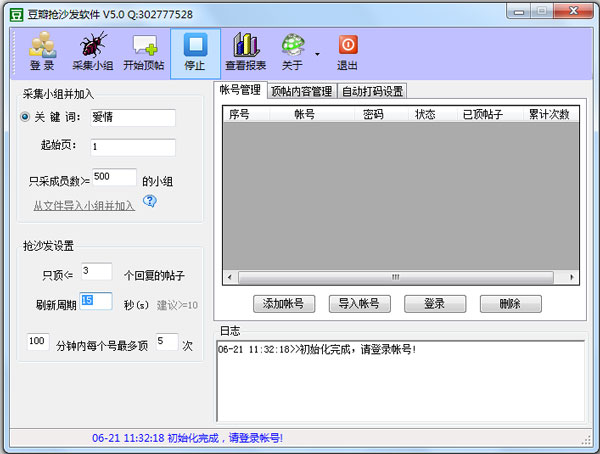600x454 pixels.
Task: Click the help question mark icon
Action: (x=150, y=201)
